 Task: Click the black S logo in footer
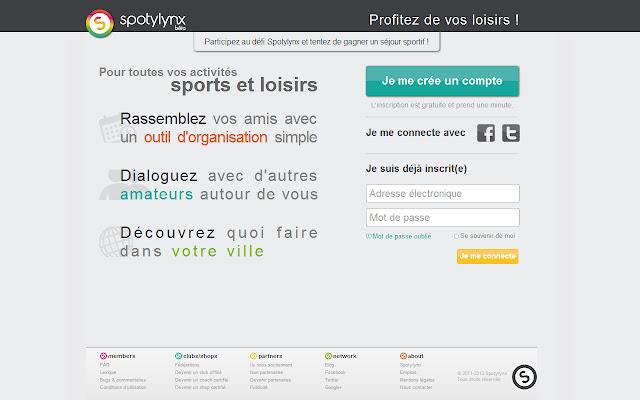(524, 377)
